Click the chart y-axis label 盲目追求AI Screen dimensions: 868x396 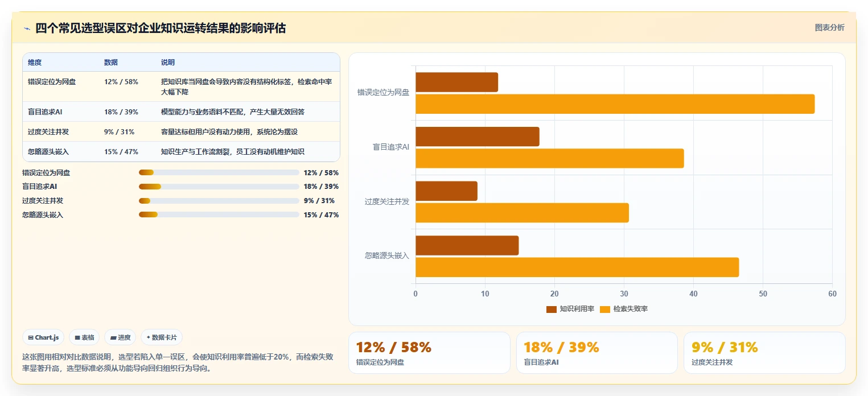click(390, 147)
